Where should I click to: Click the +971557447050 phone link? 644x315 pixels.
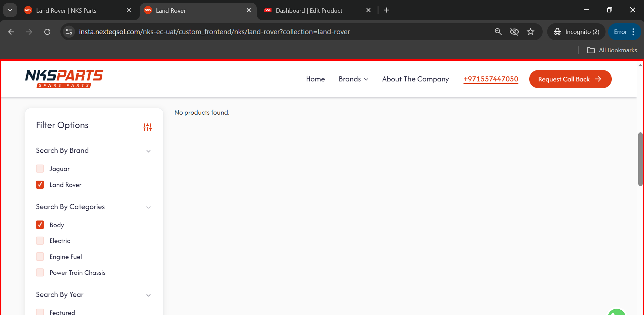click(491, 79)
